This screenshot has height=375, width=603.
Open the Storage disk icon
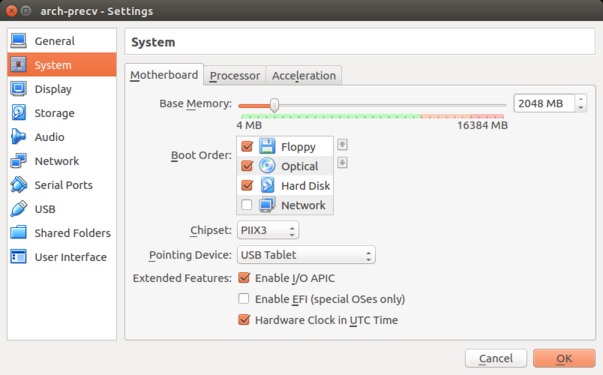coord(18,113)
